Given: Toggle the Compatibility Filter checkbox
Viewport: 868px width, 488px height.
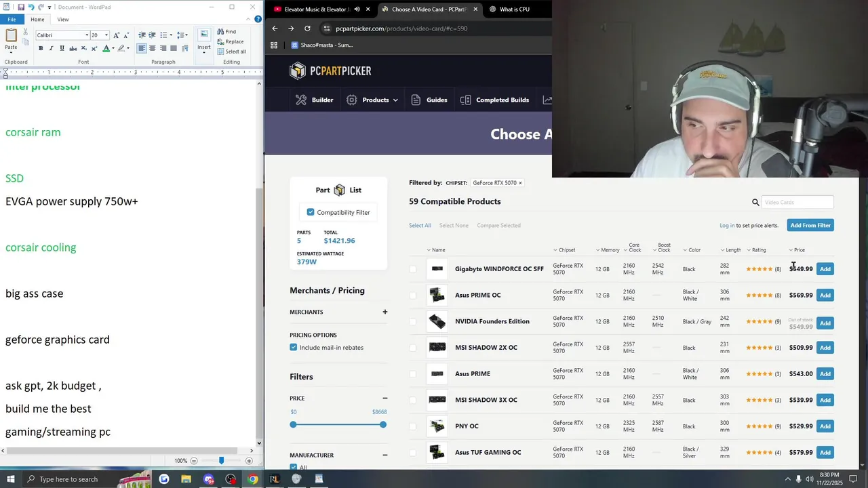Looking at the screenshot, I should pyautogui.click(x=311, y=212).
